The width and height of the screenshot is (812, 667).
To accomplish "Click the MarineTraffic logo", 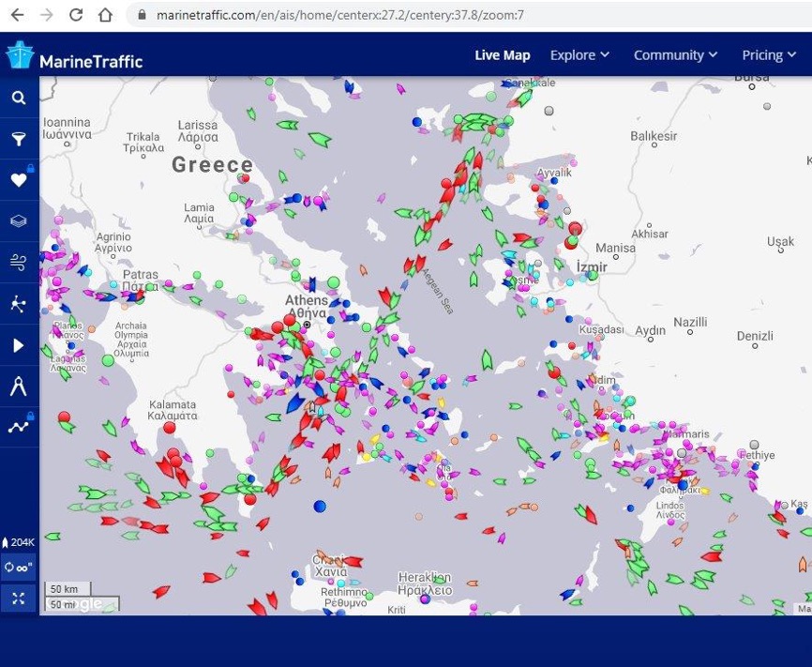I will (x=74, y=55).
